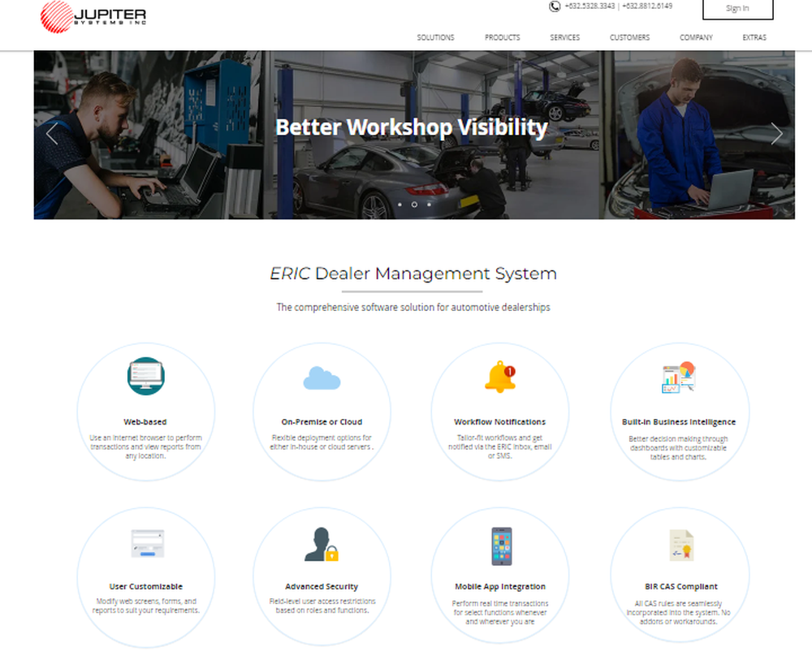Click the Built-in Business Intelligence title
This screenshot has height=660, width=812.
[678, 422]
